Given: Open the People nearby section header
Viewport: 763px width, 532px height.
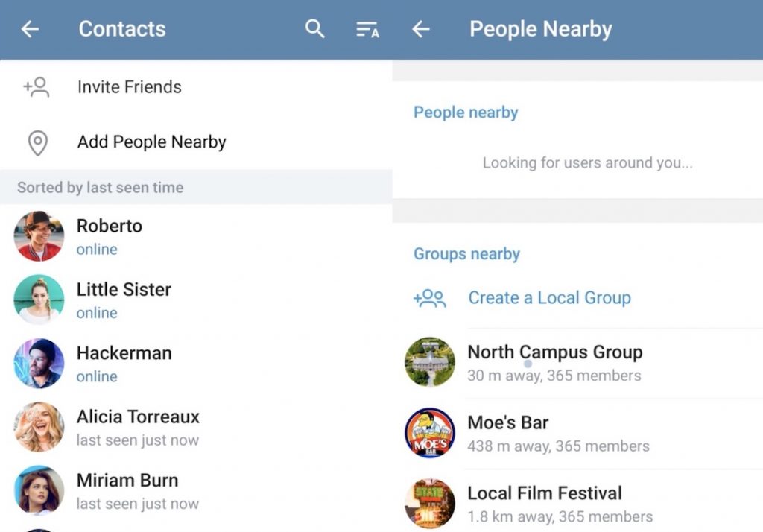Looking at the screenshot, I should tap(465, 112).
